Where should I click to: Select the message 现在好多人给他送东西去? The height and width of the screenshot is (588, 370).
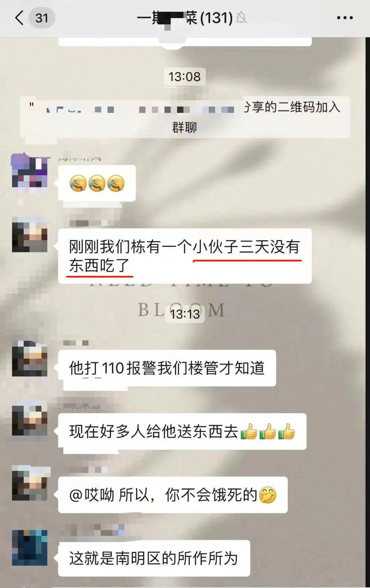coord(182,431)
